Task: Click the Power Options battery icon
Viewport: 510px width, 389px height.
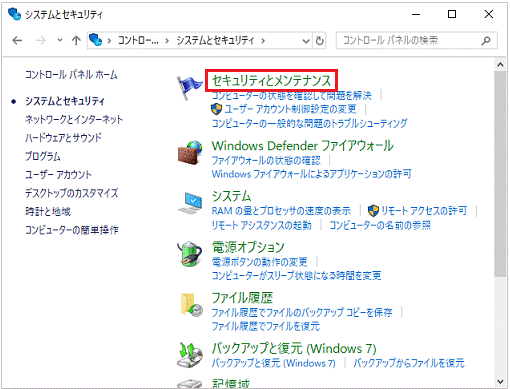Action: click(189, 254)
